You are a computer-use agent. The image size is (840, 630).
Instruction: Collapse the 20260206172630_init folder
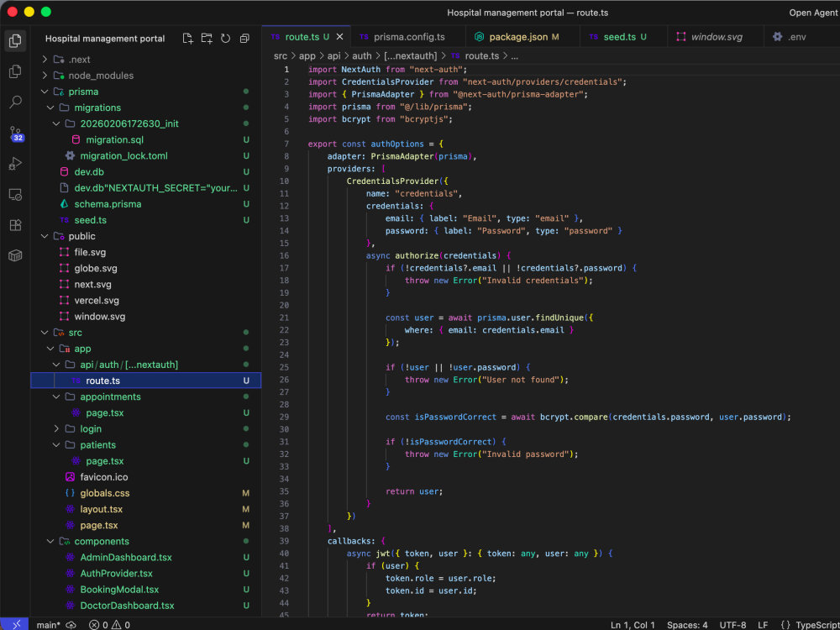pos(145,123)
